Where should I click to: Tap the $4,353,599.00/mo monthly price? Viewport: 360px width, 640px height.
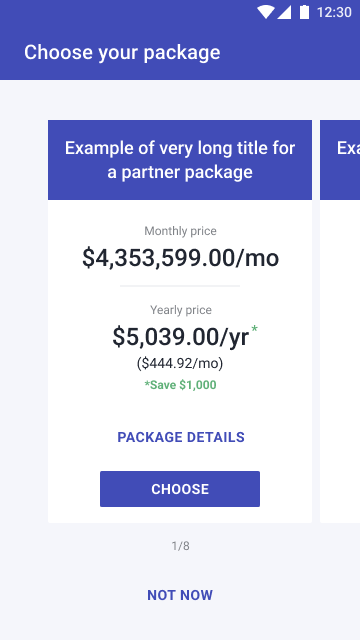[x=180, y=258]
